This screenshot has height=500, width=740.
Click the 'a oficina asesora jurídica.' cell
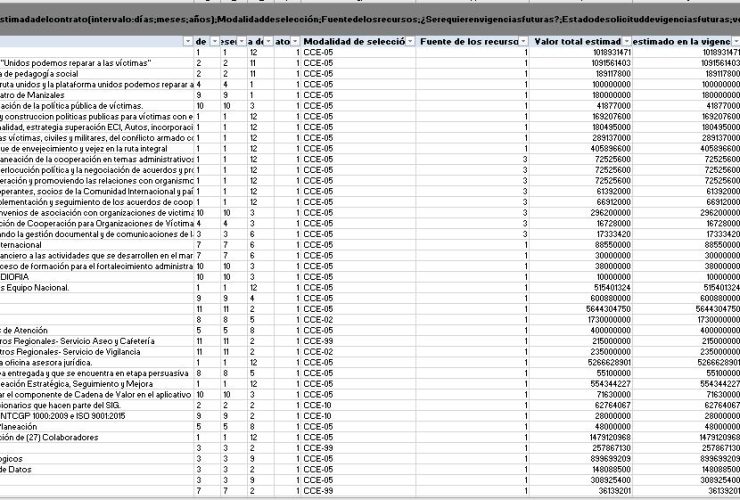[97, 362]
